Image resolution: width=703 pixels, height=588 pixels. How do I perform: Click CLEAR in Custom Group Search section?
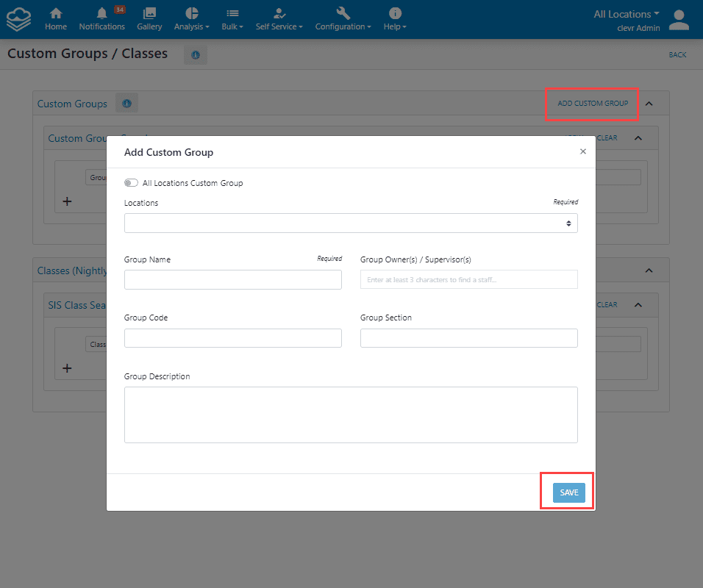[607, 138]
